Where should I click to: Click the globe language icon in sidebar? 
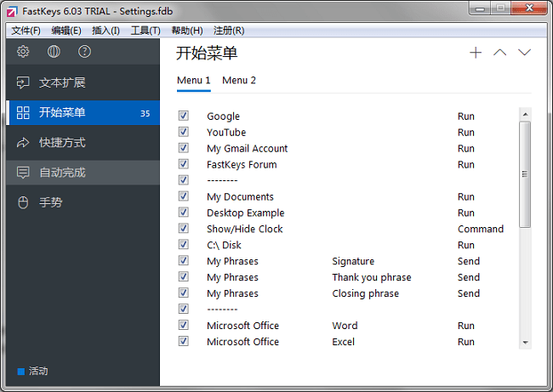(x=54, y=52)
